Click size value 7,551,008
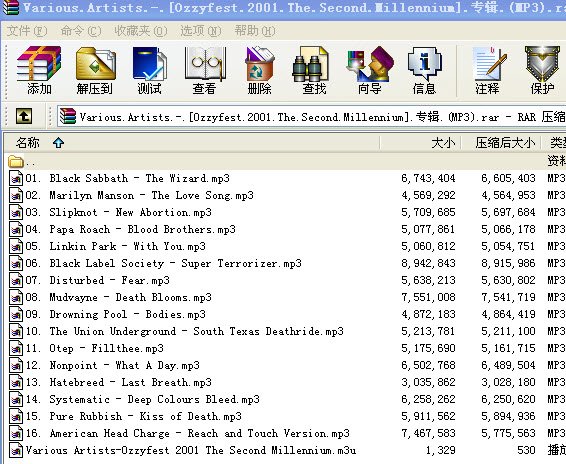566x464 pixels. (428, 297)
